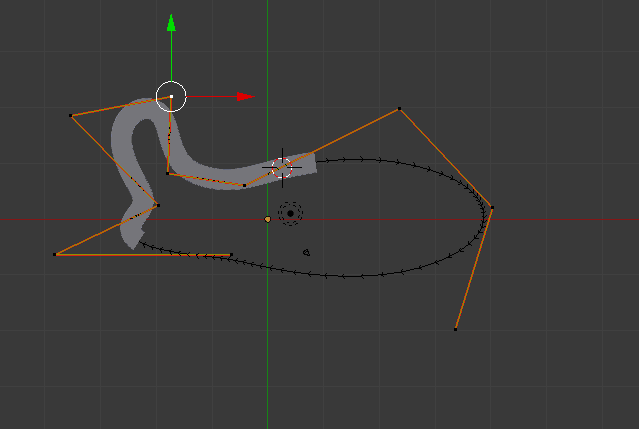Click the white circle at the gizmo center

click(171, 97)
